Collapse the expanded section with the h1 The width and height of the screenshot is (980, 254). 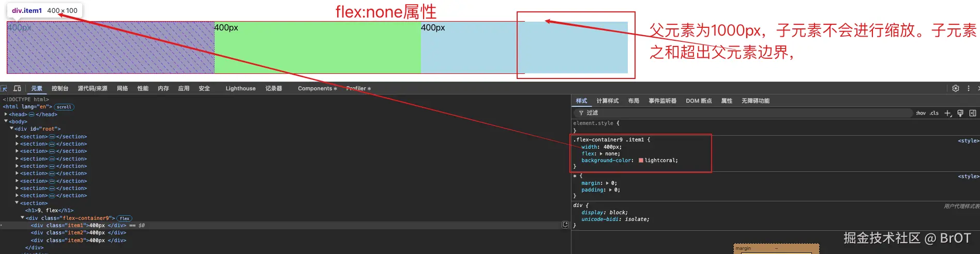17,203
